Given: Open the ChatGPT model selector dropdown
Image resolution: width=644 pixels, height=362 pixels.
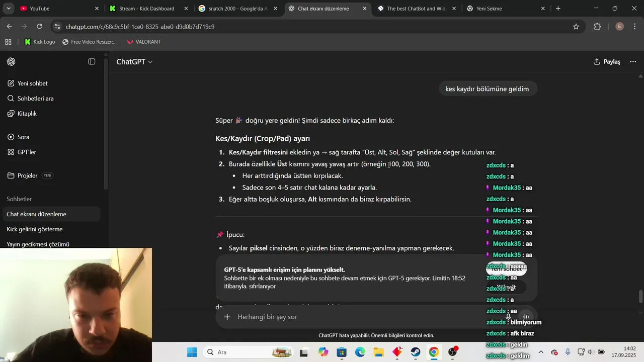Looking at the screenshot, I should click(134, 61).
